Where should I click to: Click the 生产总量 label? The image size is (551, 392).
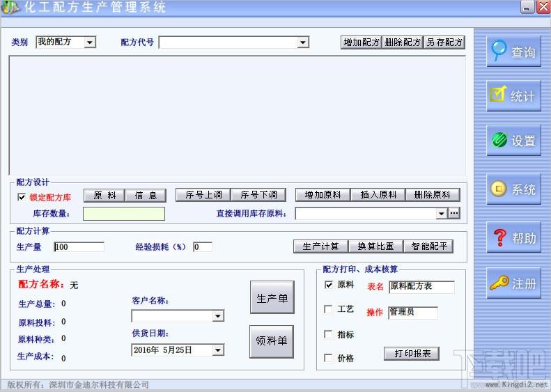pyautogui.click(x=36, y=304)
